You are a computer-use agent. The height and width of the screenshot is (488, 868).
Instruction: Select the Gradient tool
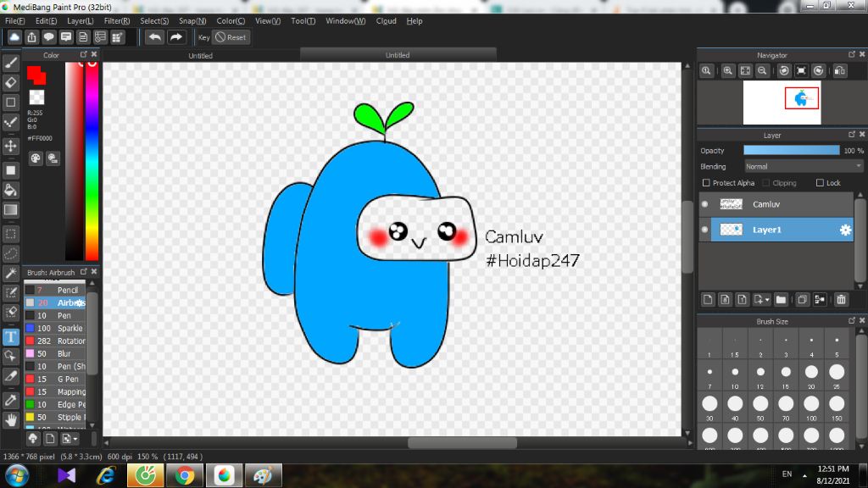click(10, 210)
